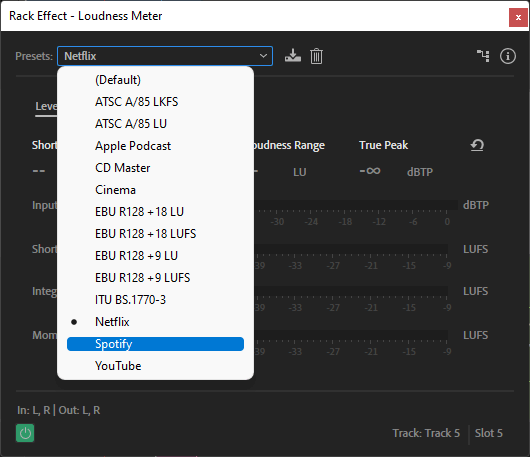The height and width of the screenshot is (457, 530).
Task: Select the checked Netflix preset entry
Action: (155, 322)
